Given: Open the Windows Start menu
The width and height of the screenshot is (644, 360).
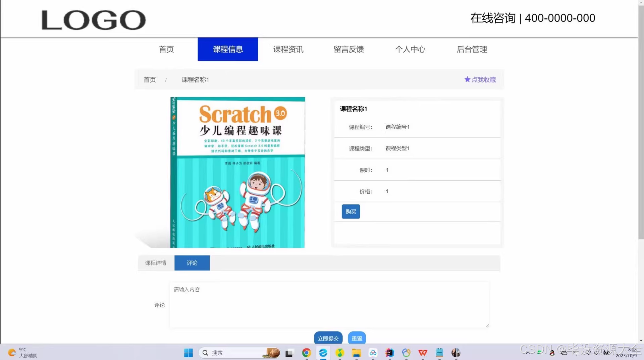Looking at the screenshot, I should click(189, 353).
